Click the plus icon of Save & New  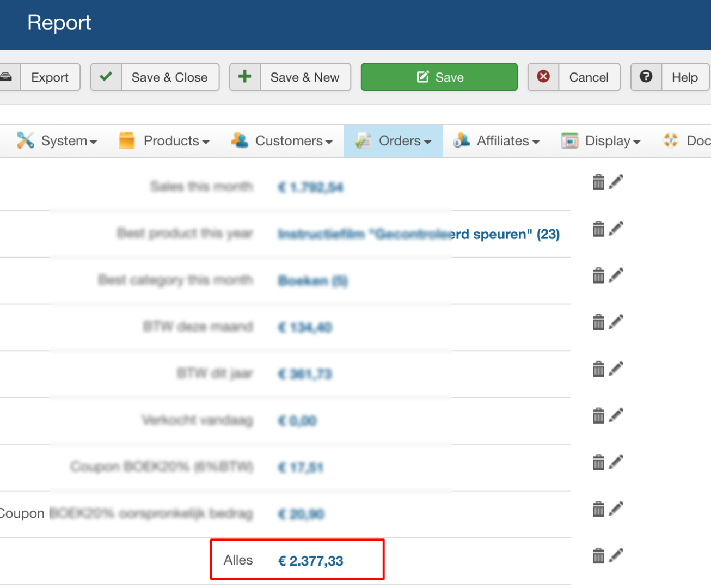pyautogui.click(x=245, y=77)
